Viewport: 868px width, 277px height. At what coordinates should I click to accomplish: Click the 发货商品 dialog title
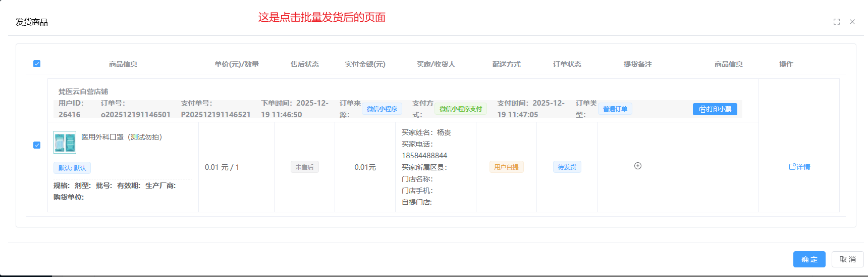(x=32, y=22)
